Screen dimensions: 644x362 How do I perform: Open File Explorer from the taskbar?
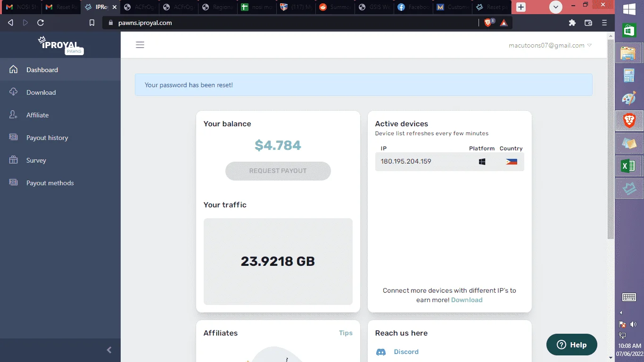(x=629, y=53)
